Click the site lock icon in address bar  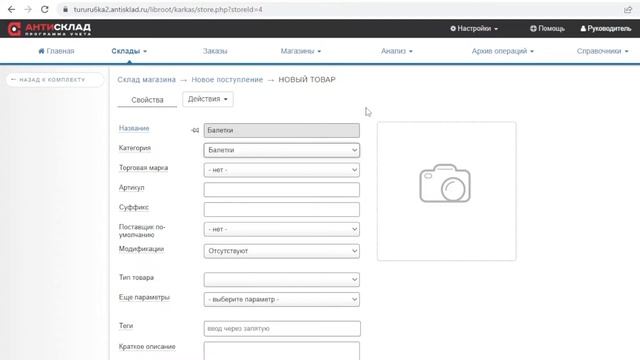(65, 9)
